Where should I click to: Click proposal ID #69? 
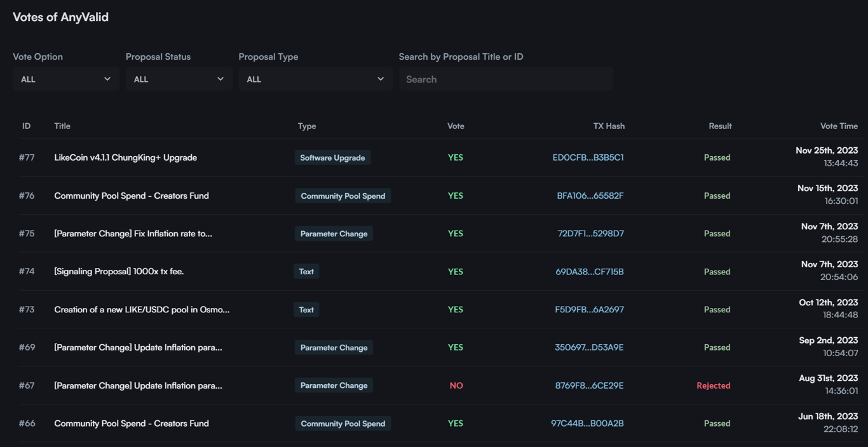[27, 347]
